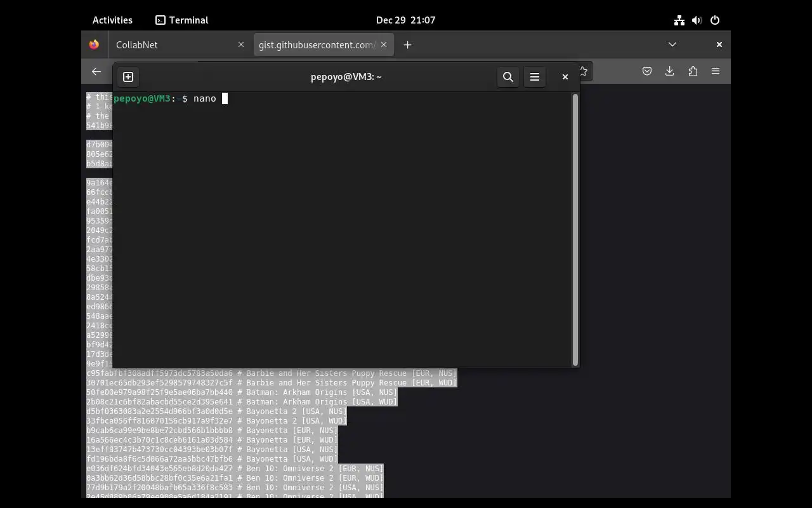Screen dimensions: 812x508
Task: Click the Bayonetta [EUR, NUS] line
Action: pos(213,431)
